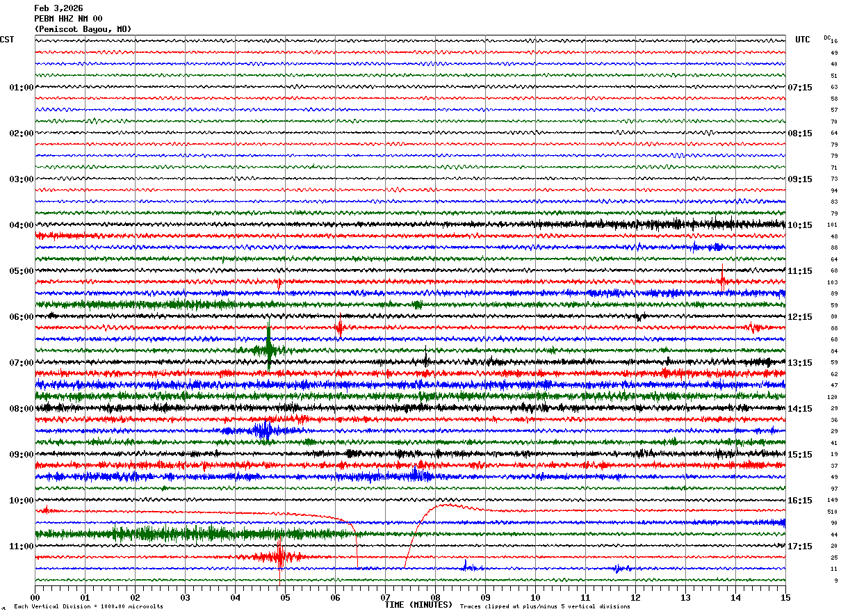Click the "DC" column header
Image resolution: width=841 pixels, height=616 pixels.
827,38
